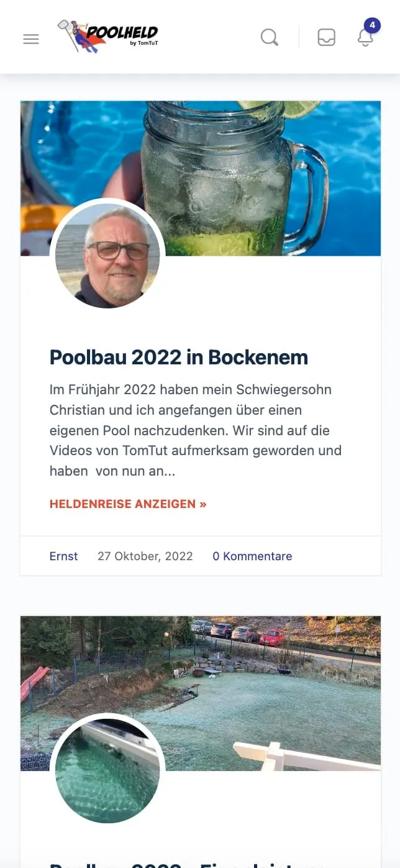This screenshot has width=400, height=868.
Task: Open the second post's pool thumbnail
Action: click(x=107, y=771)
